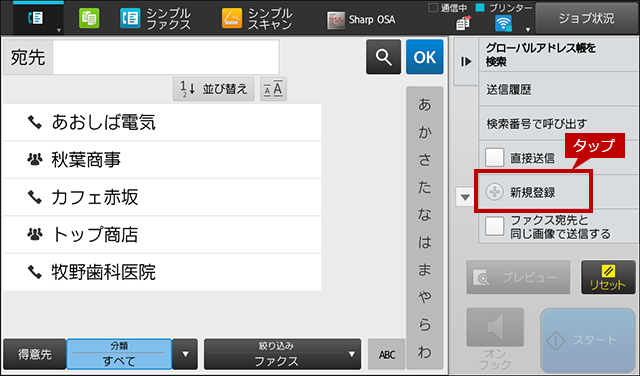
Task: Select あおしば電気 from address list
Action: point(162,122)
